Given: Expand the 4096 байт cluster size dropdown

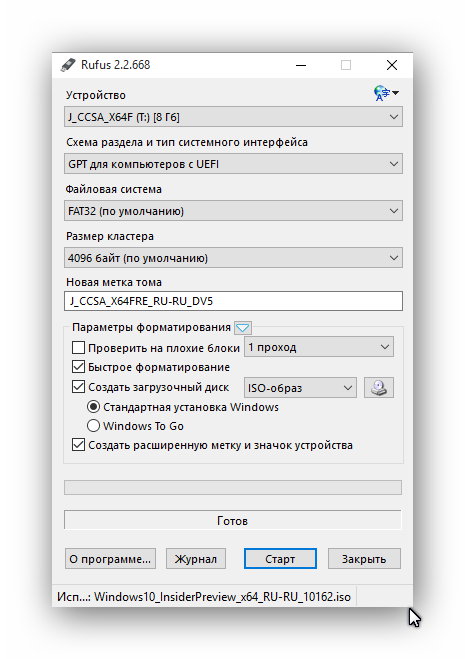Looking at the screenshot, I should coord(233,258).
